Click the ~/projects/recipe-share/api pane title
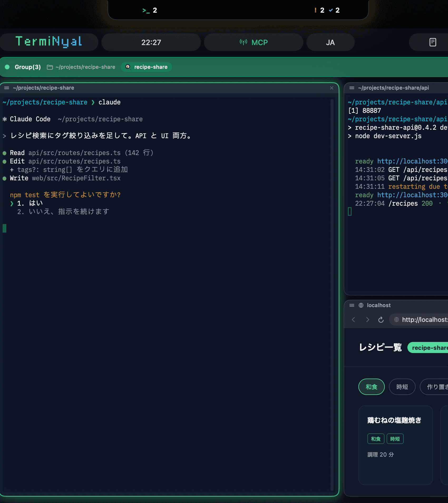 point(393,88)
